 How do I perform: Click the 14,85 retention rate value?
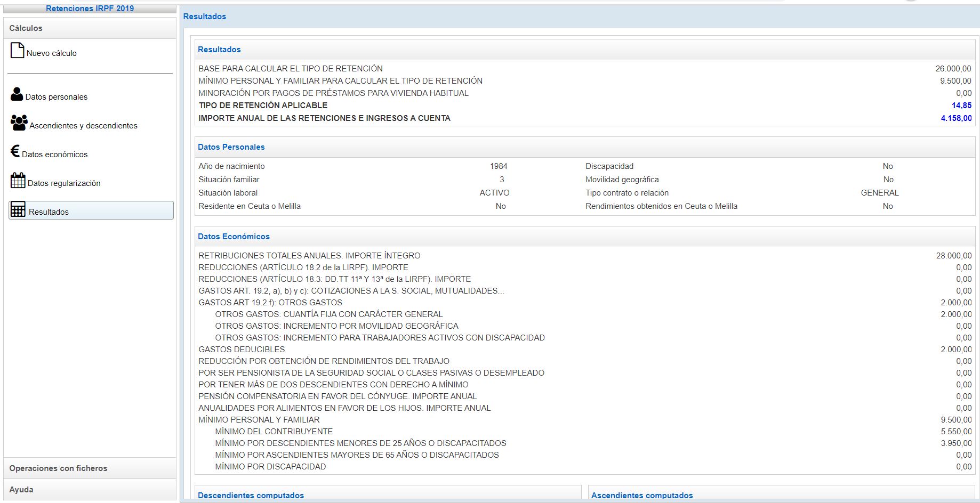(961, 106)
